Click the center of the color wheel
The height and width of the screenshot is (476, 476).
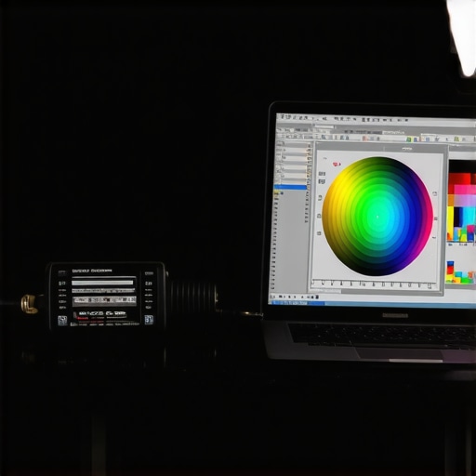point(377,217)
